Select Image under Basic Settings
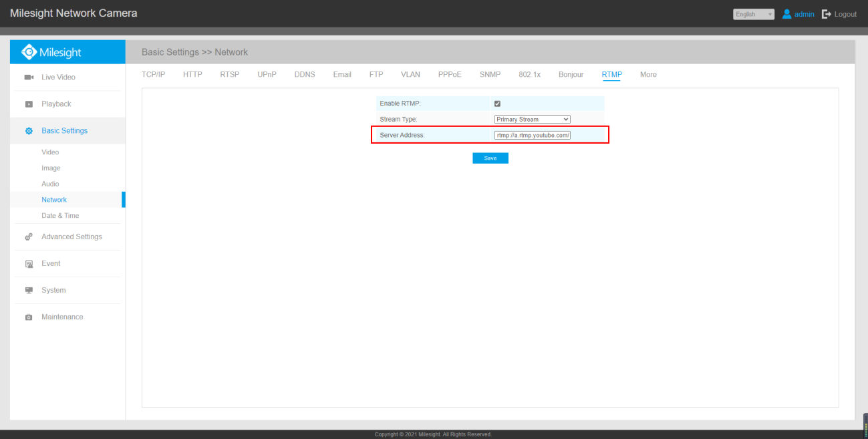The width and height of the screenshot is (868, 439). (x=51, y=168)
